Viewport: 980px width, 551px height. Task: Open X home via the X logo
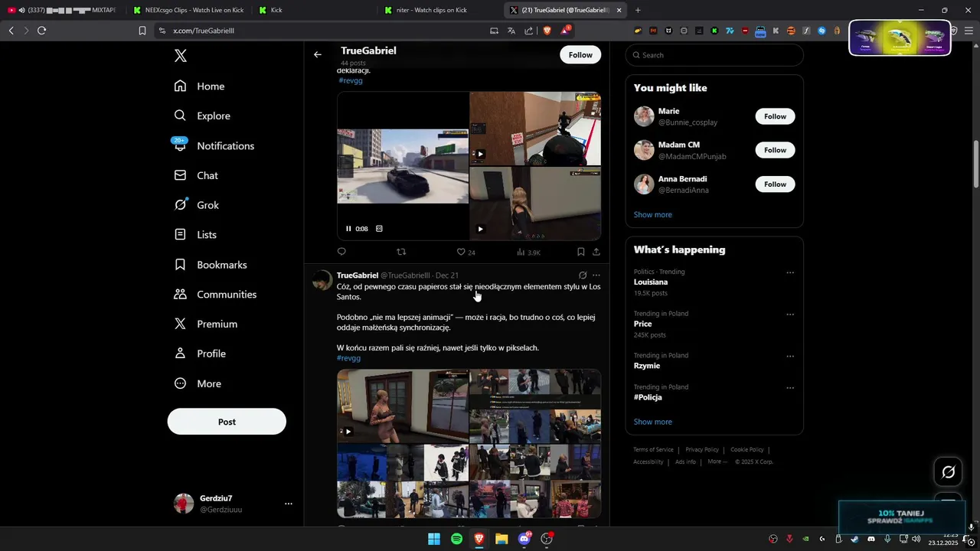pos(180,56)
